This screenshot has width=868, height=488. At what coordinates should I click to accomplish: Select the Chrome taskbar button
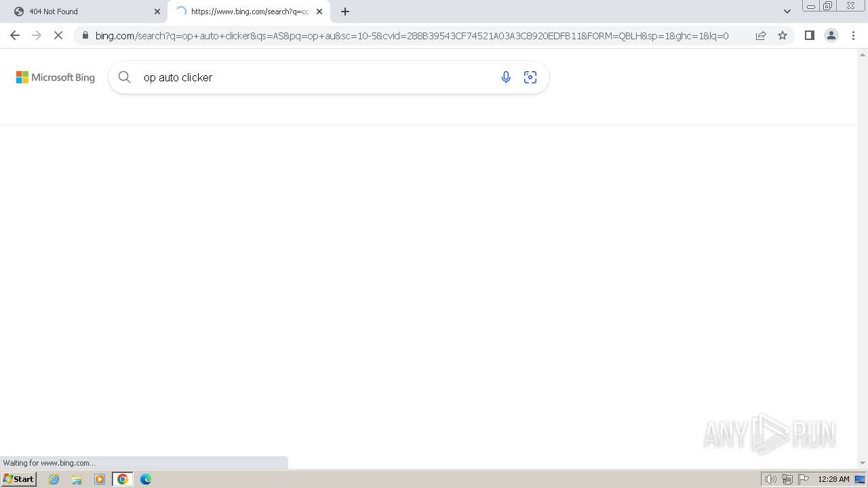click(123, 479)
